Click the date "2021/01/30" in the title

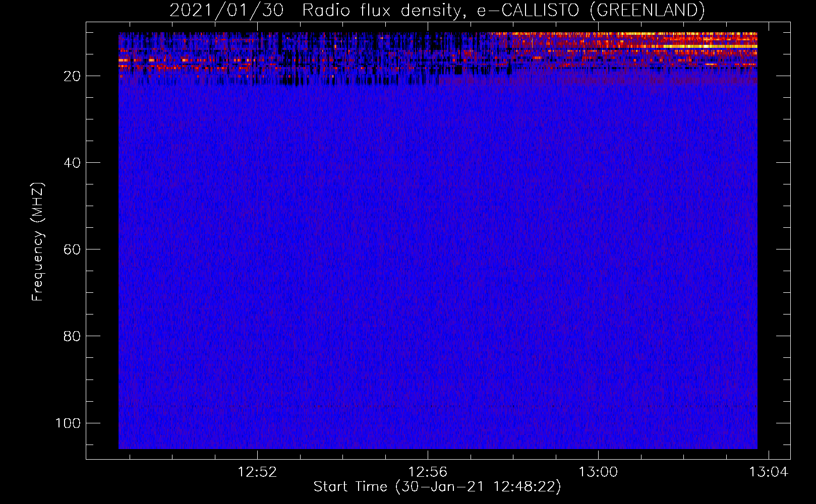[226, 10]
